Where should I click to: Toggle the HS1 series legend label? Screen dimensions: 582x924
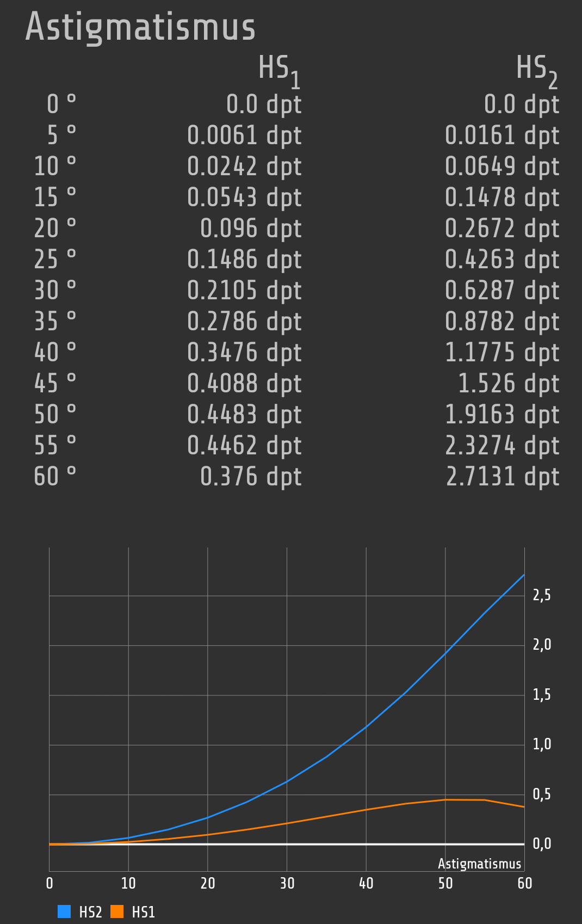click(144, 912)
